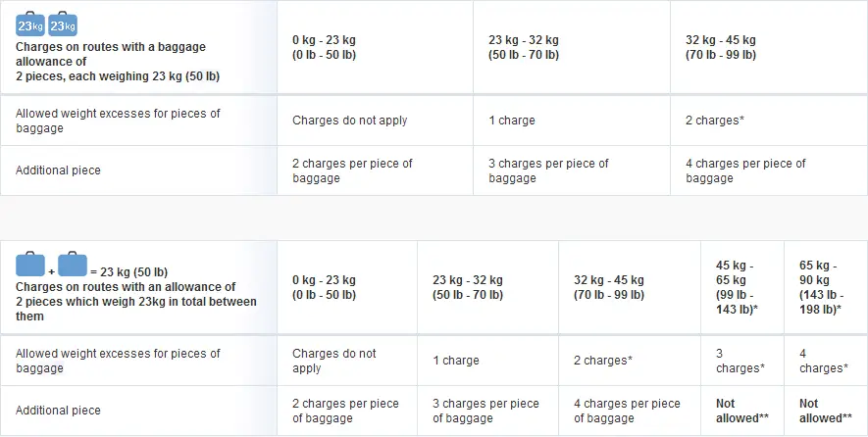Click 'Charges do not apply' in top table
Viewport: 868px width, 437px height.
click(x=350, y=121)
